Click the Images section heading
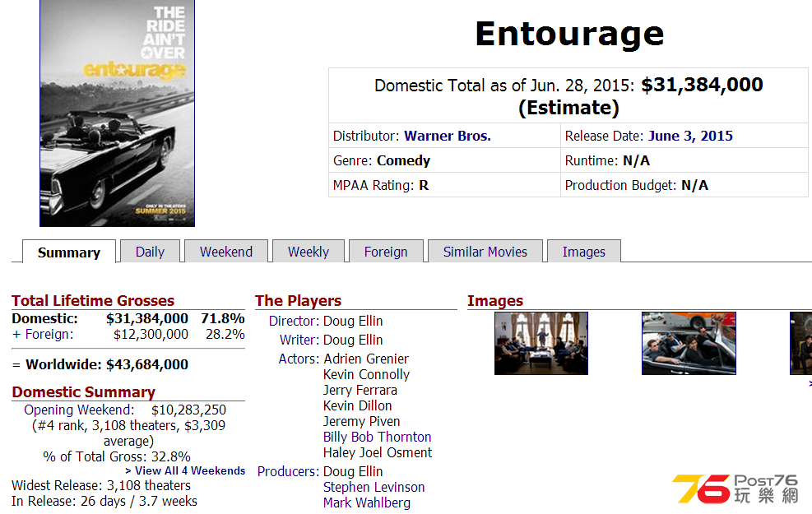The height and width of the screenshot is (514, 812). click(x=495, y=301)
